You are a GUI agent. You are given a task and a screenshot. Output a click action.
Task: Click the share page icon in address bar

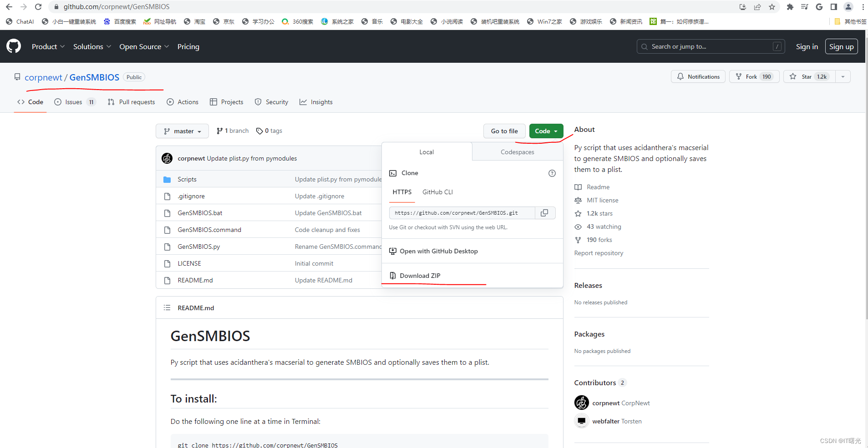coord(757,7)
